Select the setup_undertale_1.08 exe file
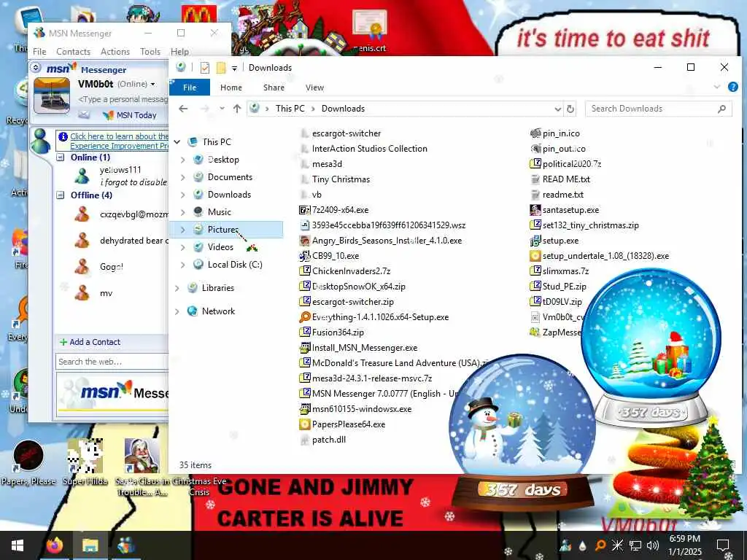This screenshot has height=560, width=747. point(600,256)
